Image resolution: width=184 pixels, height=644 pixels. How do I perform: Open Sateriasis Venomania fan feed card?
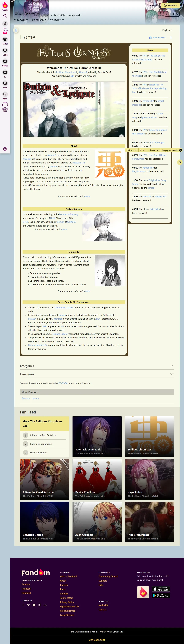(97, 436)
